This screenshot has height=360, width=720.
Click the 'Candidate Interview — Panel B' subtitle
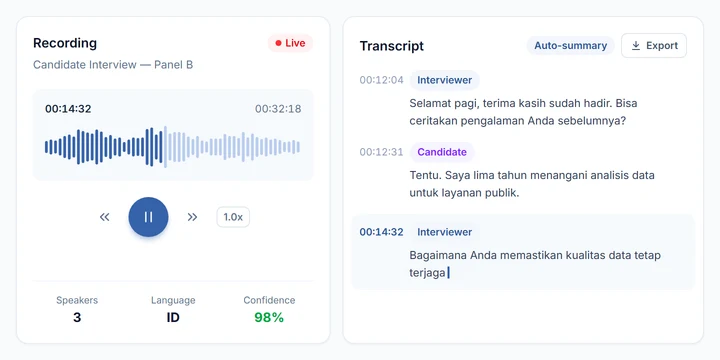tap(113, 65)
